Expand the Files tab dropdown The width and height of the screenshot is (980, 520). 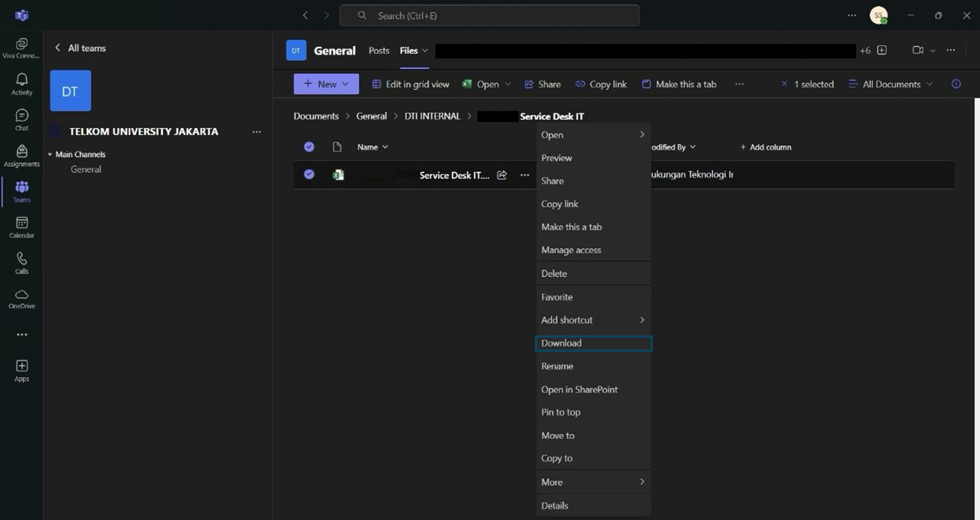425,51
